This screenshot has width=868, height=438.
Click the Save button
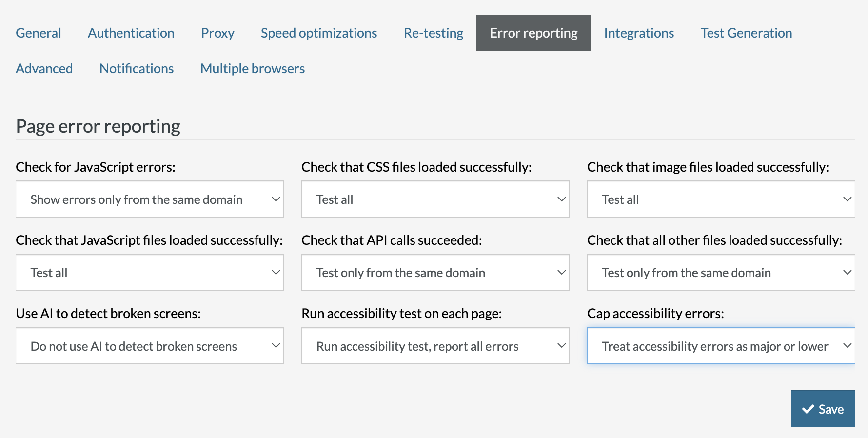(823, 409)
